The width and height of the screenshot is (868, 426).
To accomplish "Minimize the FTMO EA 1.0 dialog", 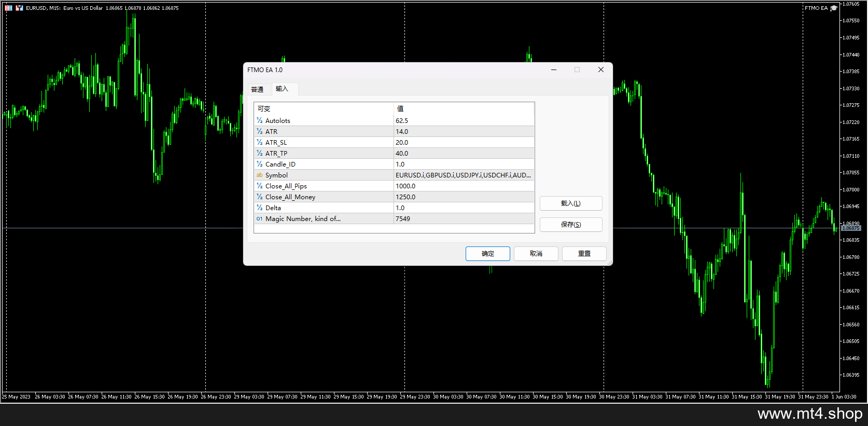I will coord(554,70).
